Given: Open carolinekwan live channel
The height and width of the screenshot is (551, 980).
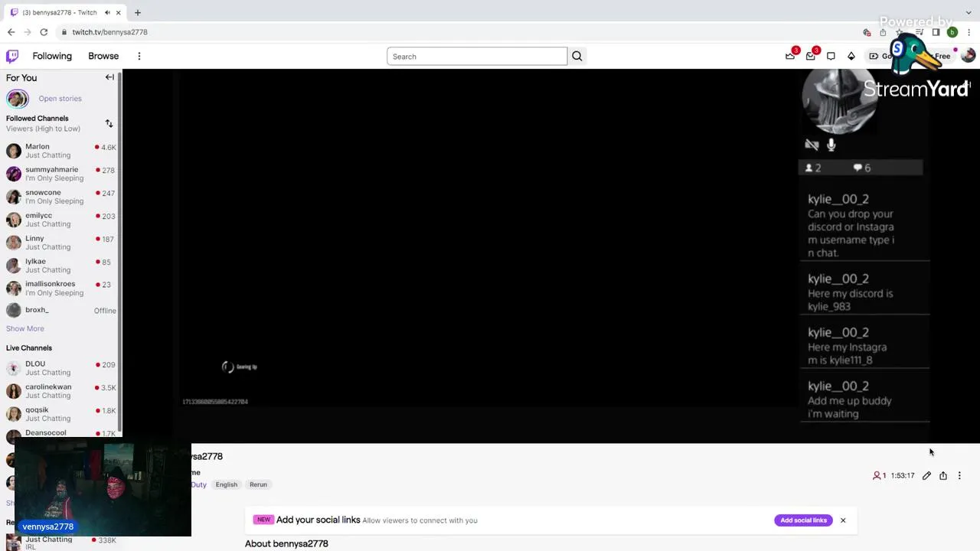Looking at the screenshot, I should click(x=61, y=391).
